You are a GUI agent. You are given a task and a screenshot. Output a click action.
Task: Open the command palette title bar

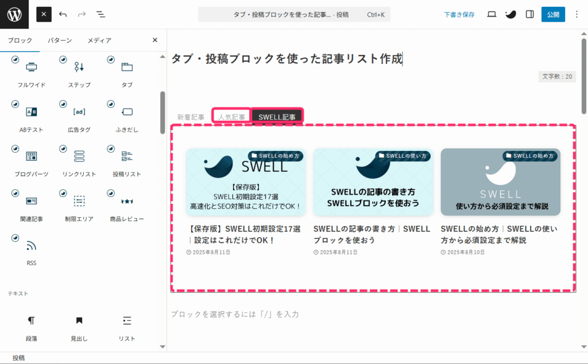[294, 14]
